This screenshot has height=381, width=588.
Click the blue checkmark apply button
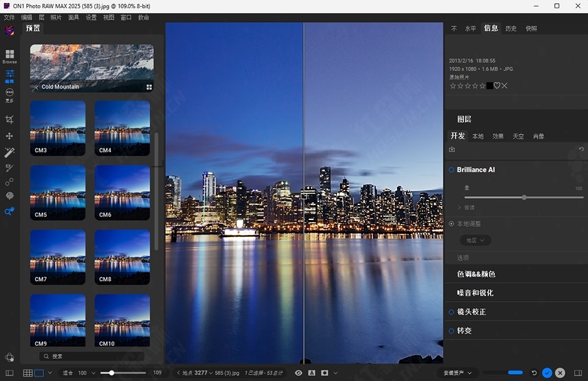547,373
